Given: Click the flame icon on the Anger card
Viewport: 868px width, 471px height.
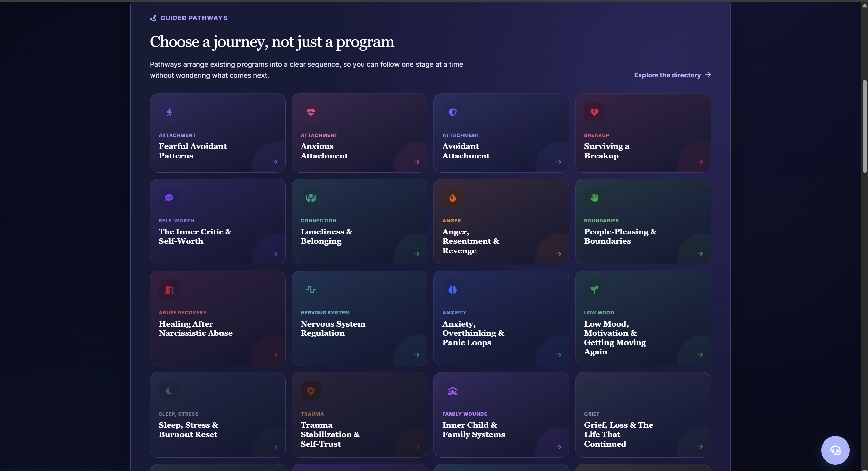Looking at the screenshot, I should click(x=452, y=198).
